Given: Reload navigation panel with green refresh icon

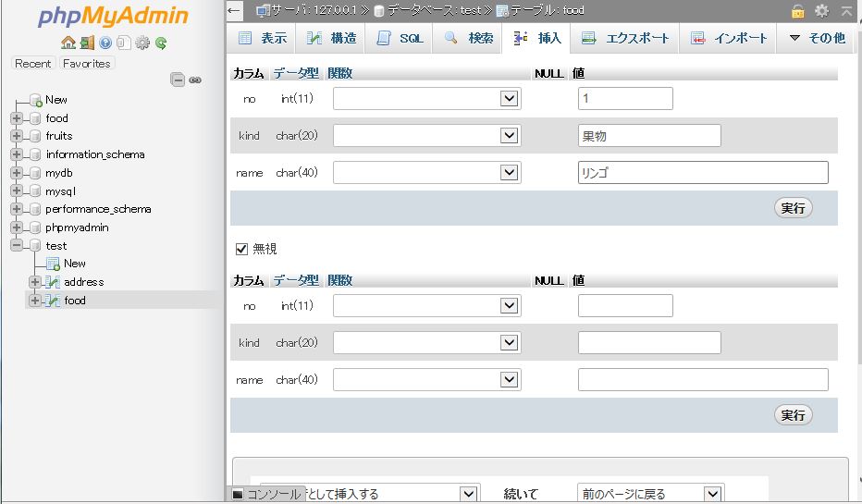Looking at the screenshot, I should click(x=161, y=43).
